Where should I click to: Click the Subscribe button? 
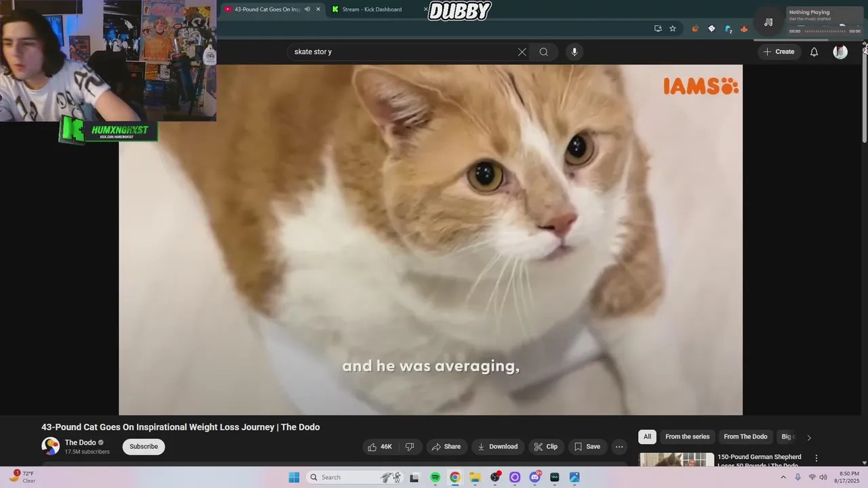(144, 447)
